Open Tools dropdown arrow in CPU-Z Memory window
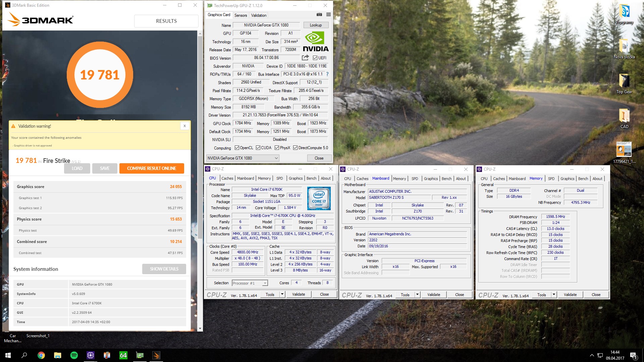 [x=554, y=295]
